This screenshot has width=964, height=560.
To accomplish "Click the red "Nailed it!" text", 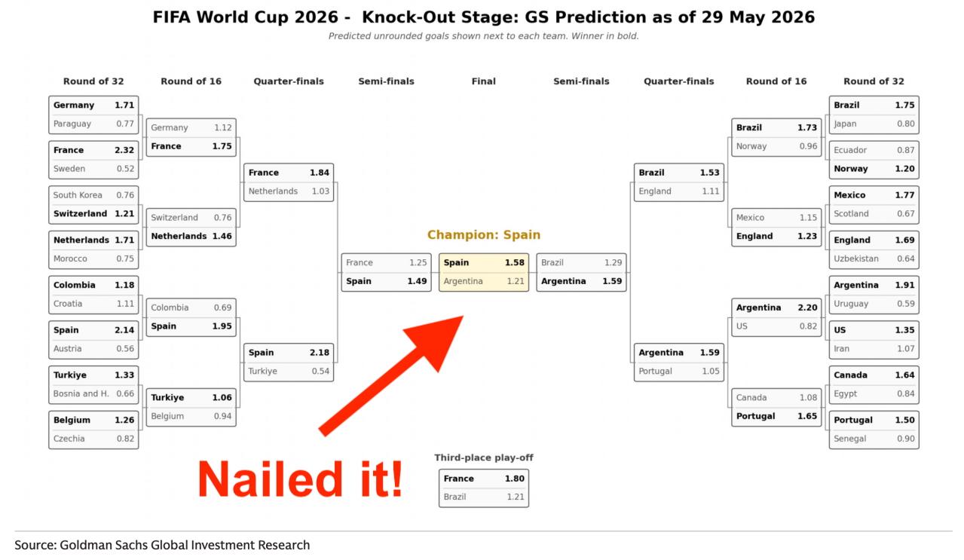I will click(300, 479).
